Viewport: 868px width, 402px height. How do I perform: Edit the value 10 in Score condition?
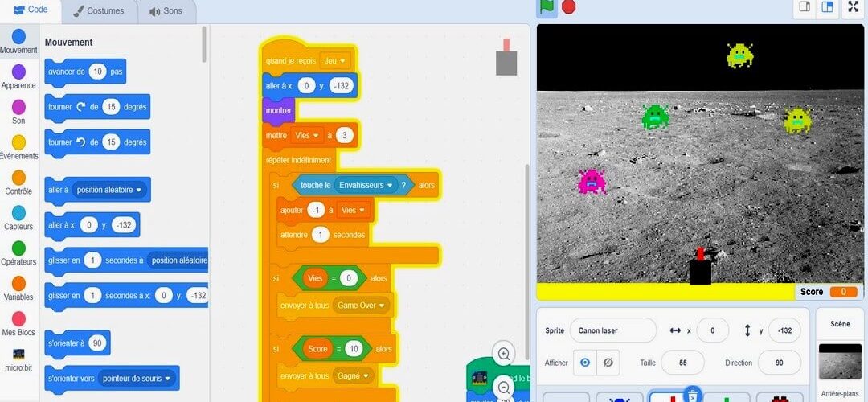coord(353,349)
